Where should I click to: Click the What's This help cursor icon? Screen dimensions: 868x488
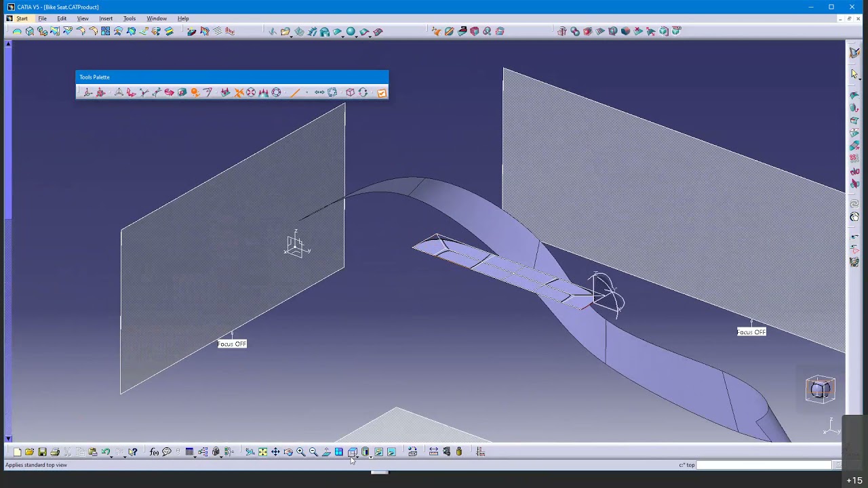(x=133, y=452)
